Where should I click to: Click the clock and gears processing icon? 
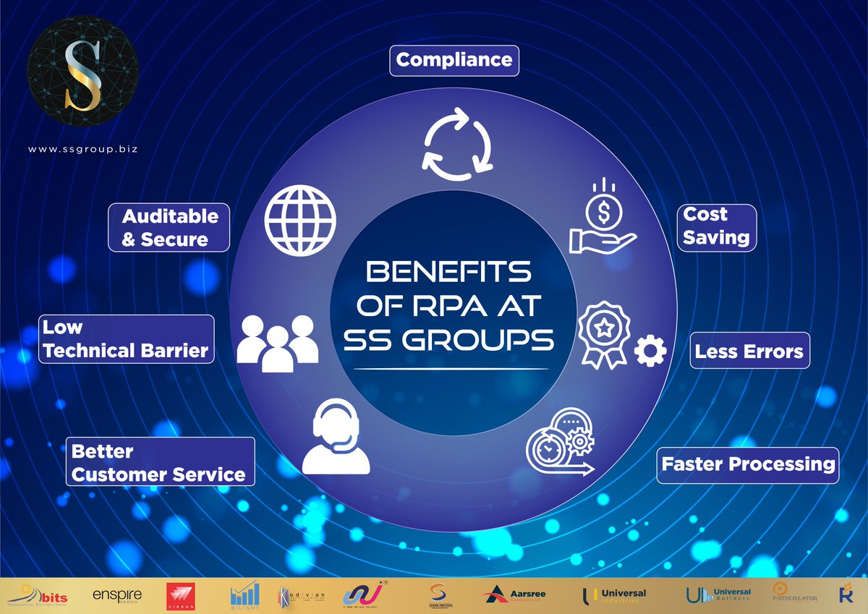coord(559,443)
